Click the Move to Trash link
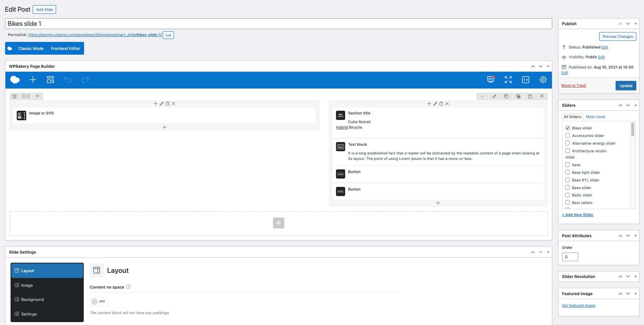 click(x=574, y=86)
